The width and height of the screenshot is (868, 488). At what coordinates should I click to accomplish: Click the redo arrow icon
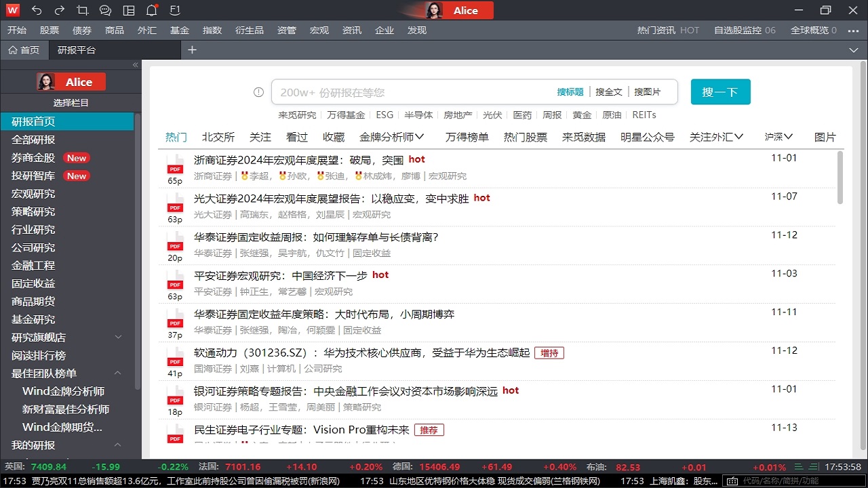pyautogui.click(x=60, y=9)
